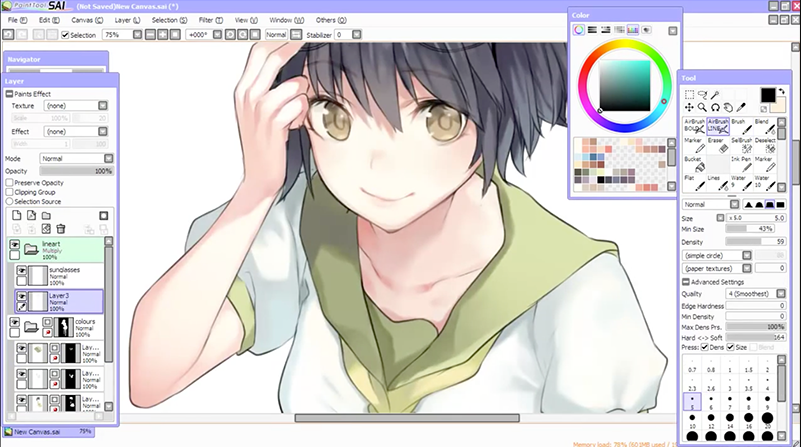Select the AirBrush BOLD brush
The image size is (801, 447).
[x=693, y=128]
